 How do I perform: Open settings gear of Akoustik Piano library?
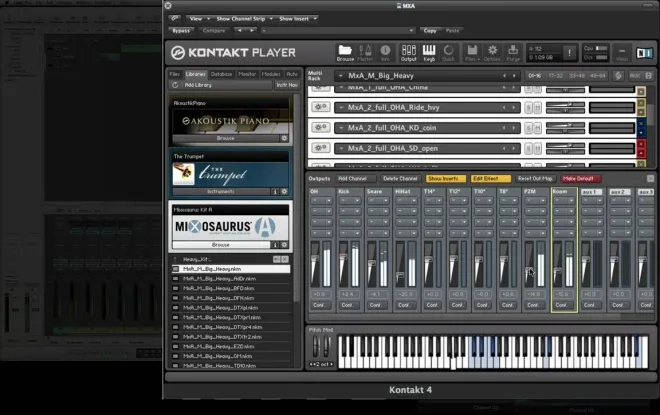pyautogui.click(x=284, y=138)
